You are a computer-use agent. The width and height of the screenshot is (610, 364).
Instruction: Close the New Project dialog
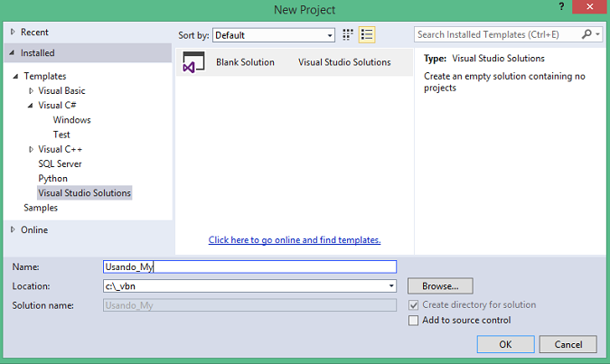590,6
